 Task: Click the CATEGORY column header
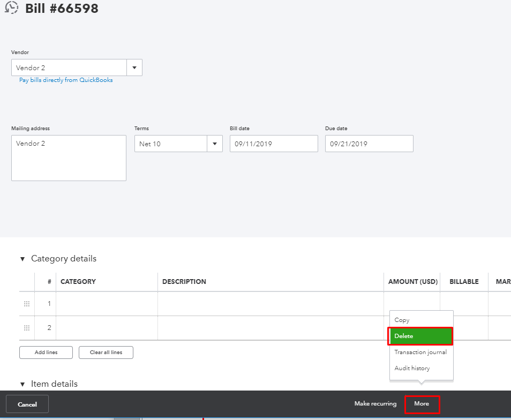click(78, 282)
